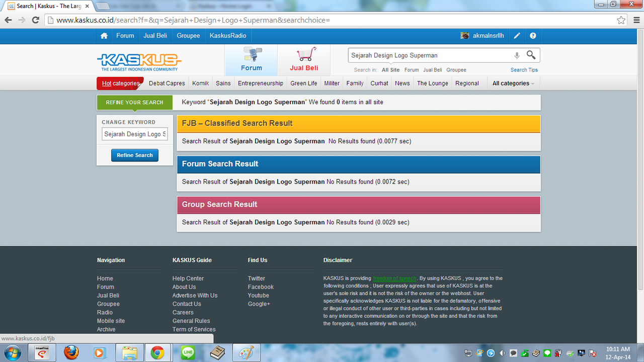Screen dimensions: 644x362
Task: Click the REFINE YOUR SEARCH green label
Action: [134, 102]
